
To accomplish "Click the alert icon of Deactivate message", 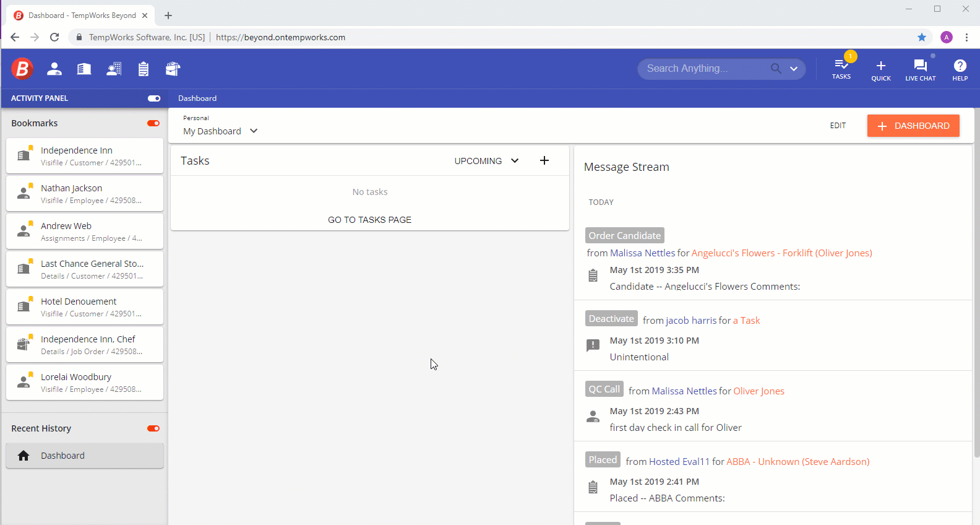I will coord(593,345).
